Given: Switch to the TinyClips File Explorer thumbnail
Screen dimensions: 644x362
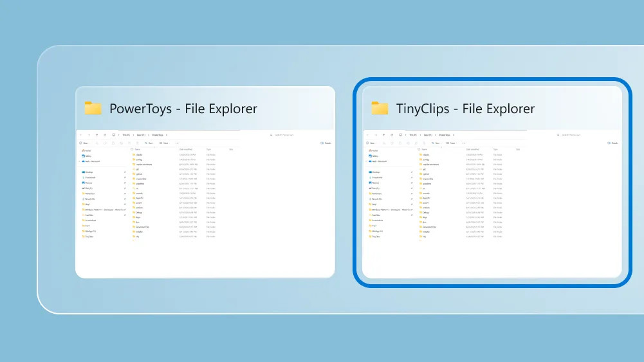Looking at the screenshot, I should 492,182.
